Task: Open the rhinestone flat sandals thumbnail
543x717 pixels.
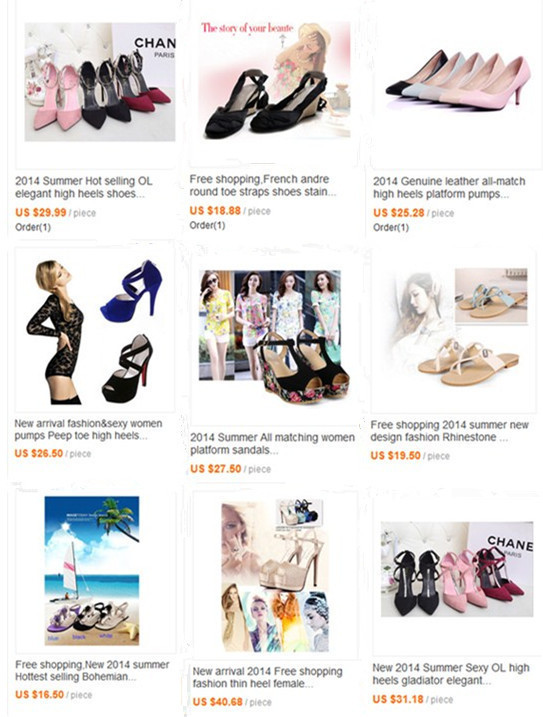Action: point(454,327)
